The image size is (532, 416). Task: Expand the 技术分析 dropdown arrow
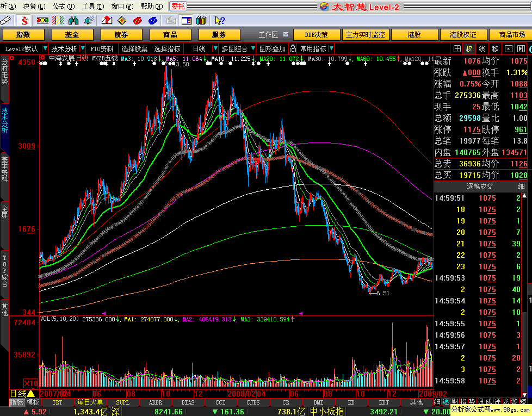coord(83,48)
